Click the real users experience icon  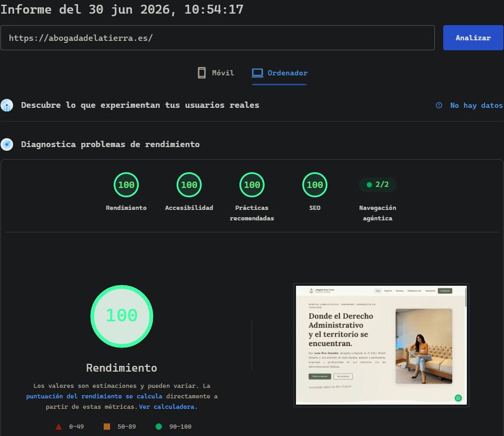(7, 105)
